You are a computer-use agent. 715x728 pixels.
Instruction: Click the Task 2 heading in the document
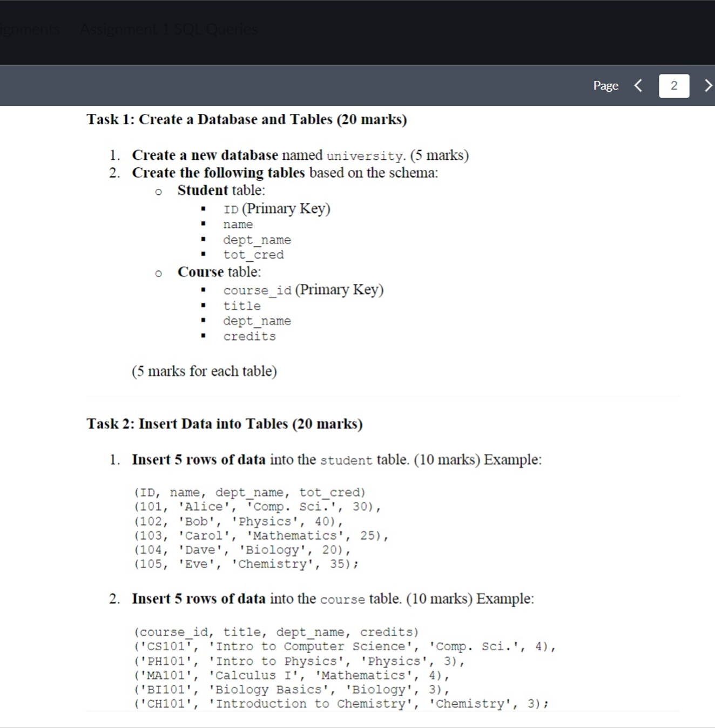click(x=225, y=424)
